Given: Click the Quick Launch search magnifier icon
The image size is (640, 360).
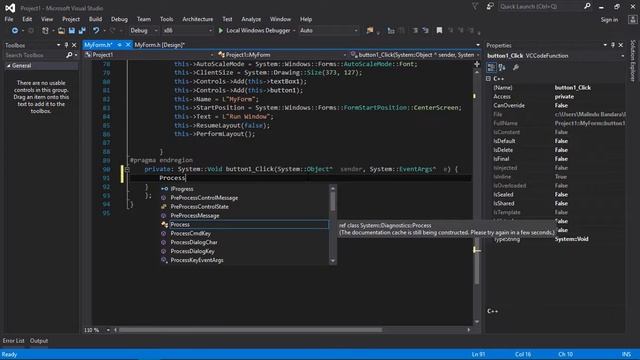Looking at the screenshot, I should coord(587,6).
